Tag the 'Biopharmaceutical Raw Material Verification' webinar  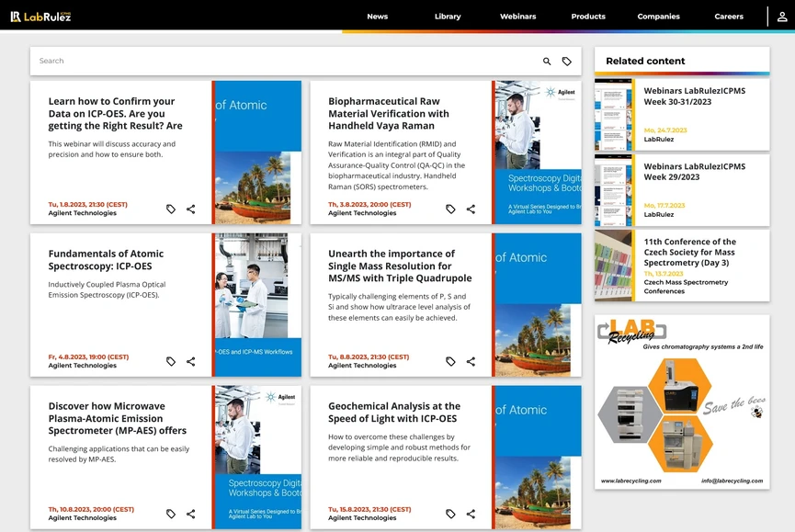(x=450, y=209)
